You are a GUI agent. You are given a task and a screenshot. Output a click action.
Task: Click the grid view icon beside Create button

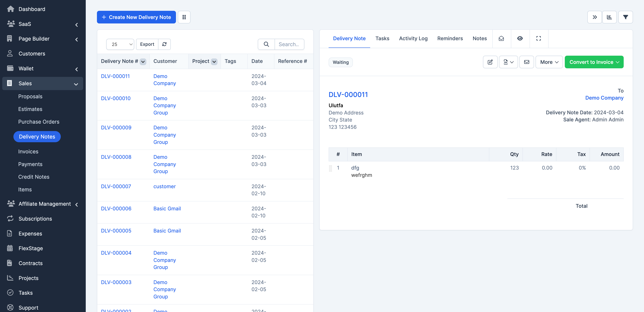click(184, 17)
